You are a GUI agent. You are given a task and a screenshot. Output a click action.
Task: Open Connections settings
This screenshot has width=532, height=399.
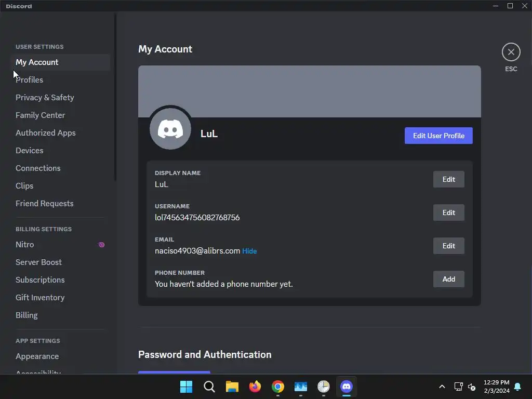click(x=60, y=168)
